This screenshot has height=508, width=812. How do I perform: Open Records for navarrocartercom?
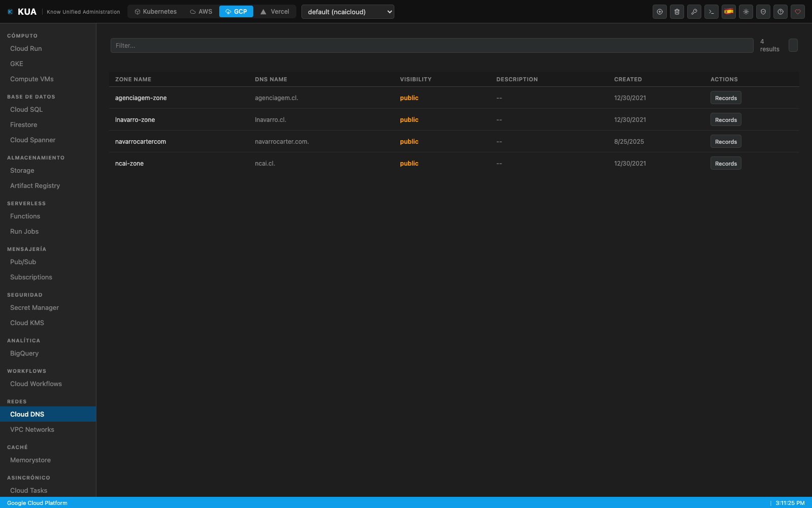[726, 142]
